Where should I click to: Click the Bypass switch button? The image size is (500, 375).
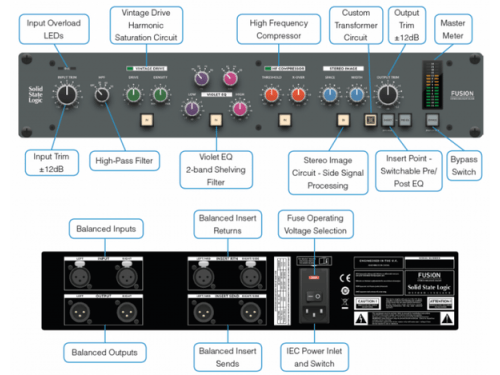[432, 120]
